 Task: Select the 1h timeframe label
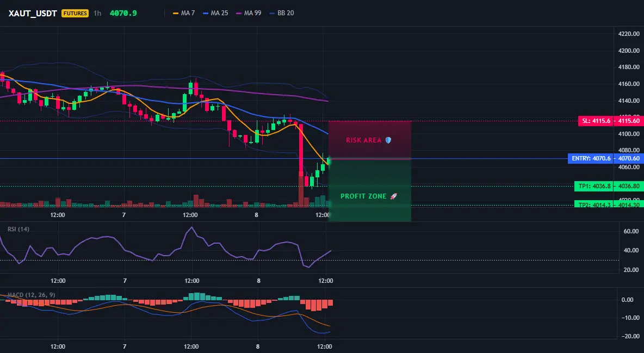pyautogui.click(x=97, y=13)
